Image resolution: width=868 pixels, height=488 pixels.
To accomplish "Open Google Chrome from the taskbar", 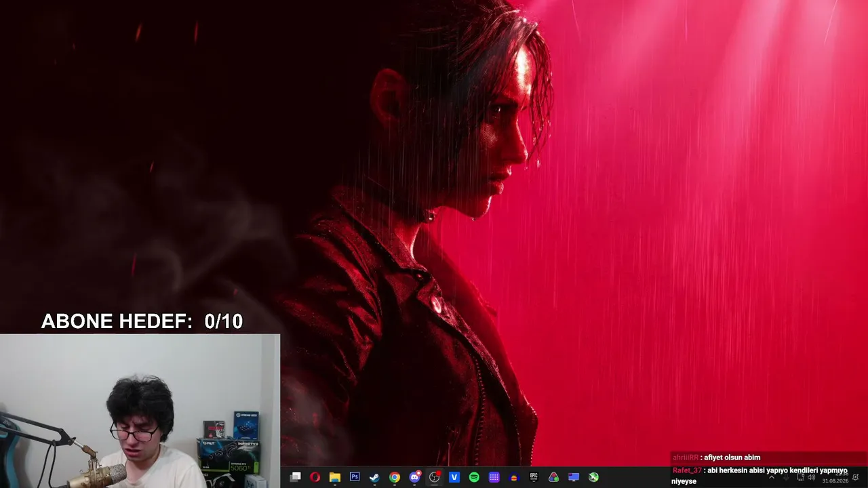I will [x=395, y=477].
